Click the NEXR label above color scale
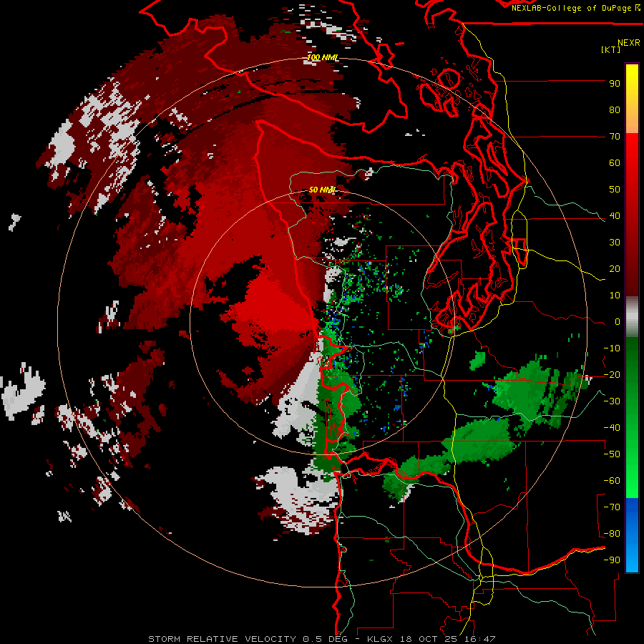Screen dimensions: 644x644 (628, 43)
